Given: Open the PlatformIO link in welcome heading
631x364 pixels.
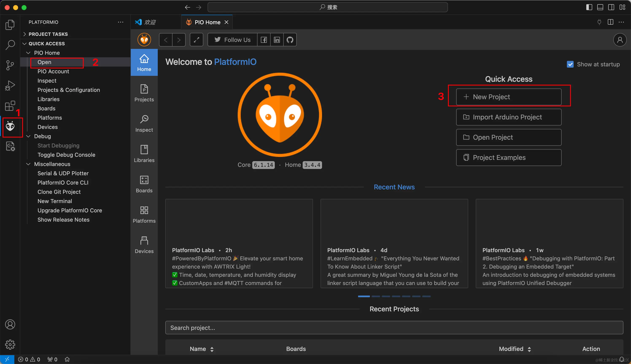Looking at the screenshot, I should 235,62.
